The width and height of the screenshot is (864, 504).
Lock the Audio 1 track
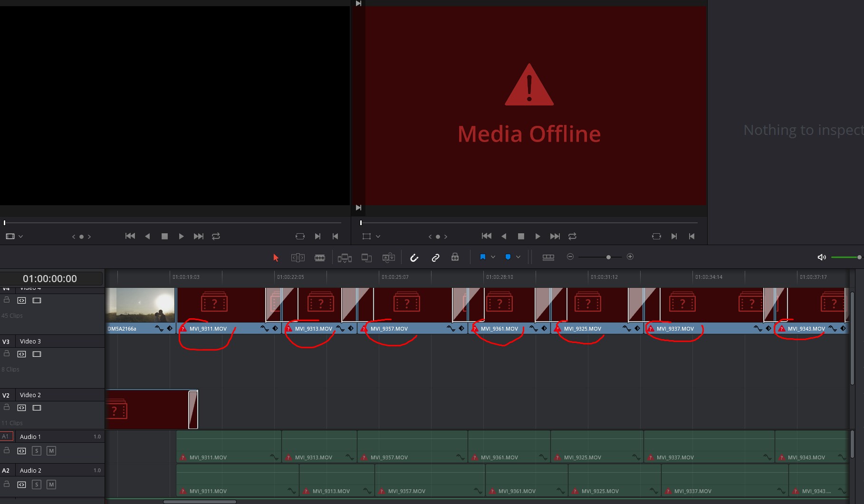(7, 450)
